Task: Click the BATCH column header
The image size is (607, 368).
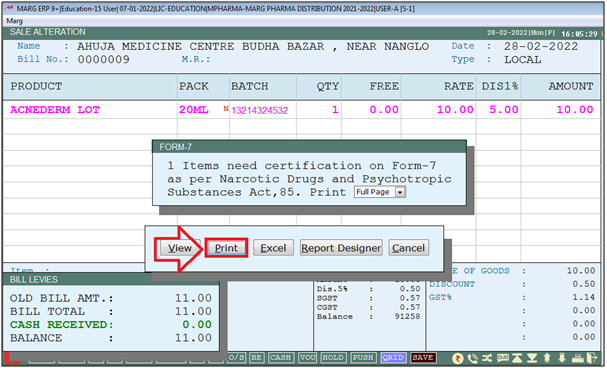Action: click(x=250, y=86)
